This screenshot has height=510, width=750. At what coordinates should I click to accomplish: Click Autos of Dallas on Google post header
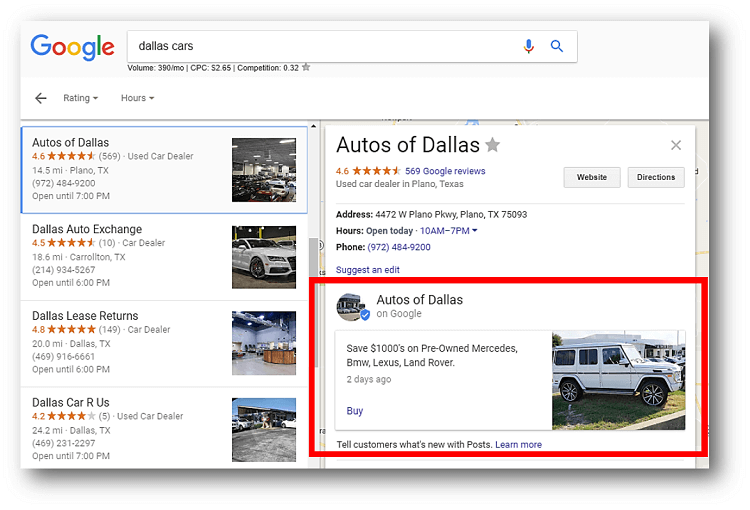pyautogui.click(x=419, y=306)
